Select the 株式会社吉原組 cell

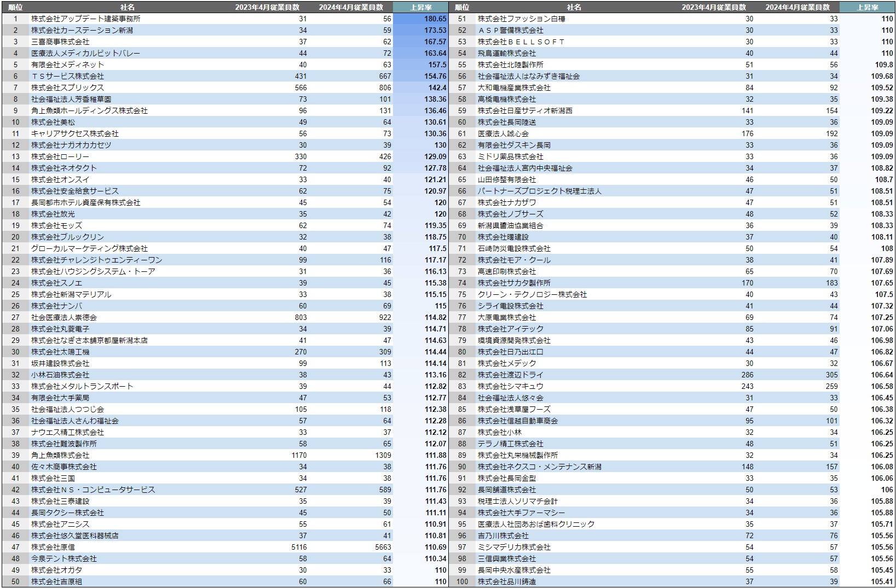click(x=56, y=581)
